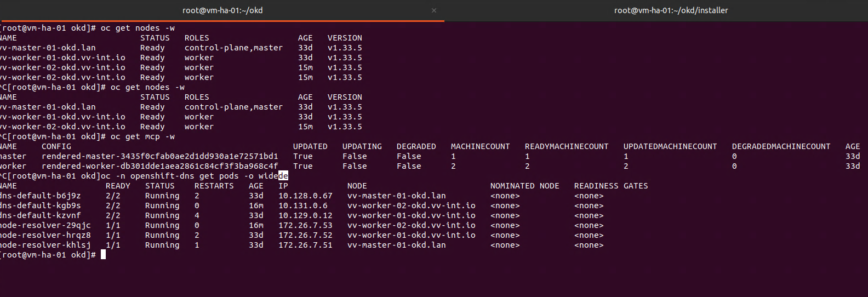Click pod name dns-default-b6j9z
Image resolution: width=868 pixels, height=297 pixels.
[40, 196]
